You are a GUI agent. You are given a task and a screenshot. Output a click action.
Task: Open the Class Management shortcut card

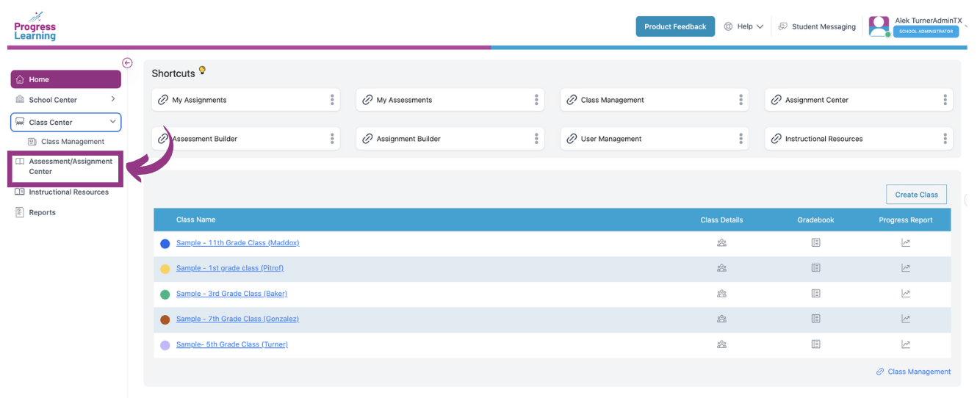pos(655,100)
